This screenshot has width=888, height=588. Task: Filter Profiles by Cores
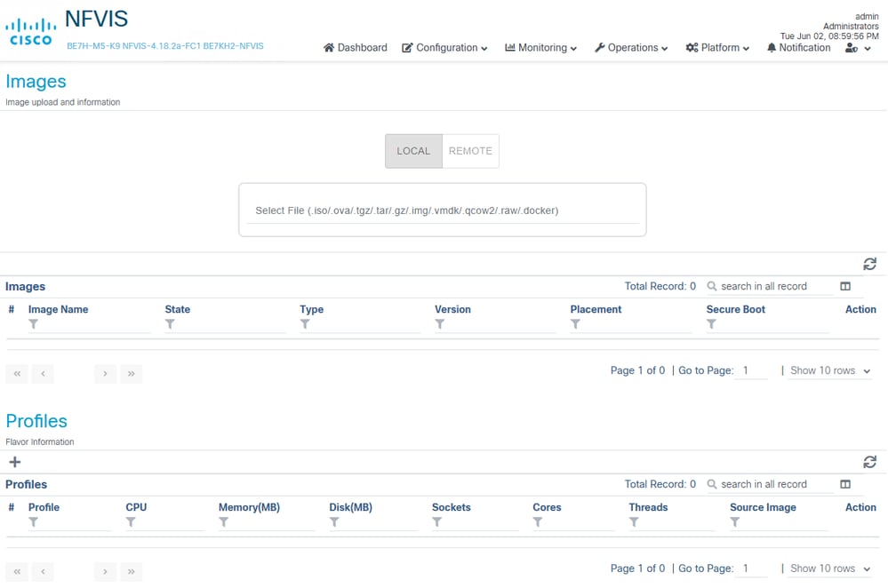coord(573,523)
